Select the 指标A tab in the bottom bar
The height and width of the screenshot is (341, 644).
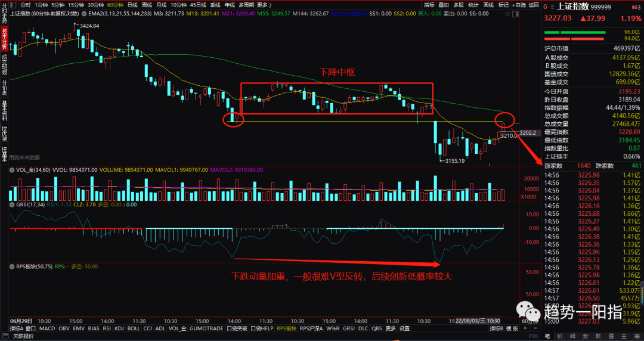[x=17, y=328]
